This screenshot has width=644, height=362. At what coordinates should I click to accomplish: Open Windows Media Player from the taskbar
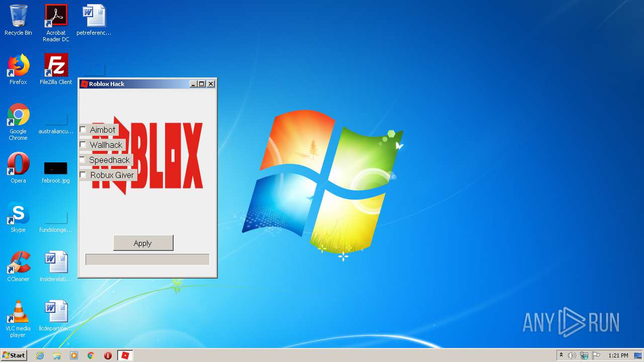(74, 355)
